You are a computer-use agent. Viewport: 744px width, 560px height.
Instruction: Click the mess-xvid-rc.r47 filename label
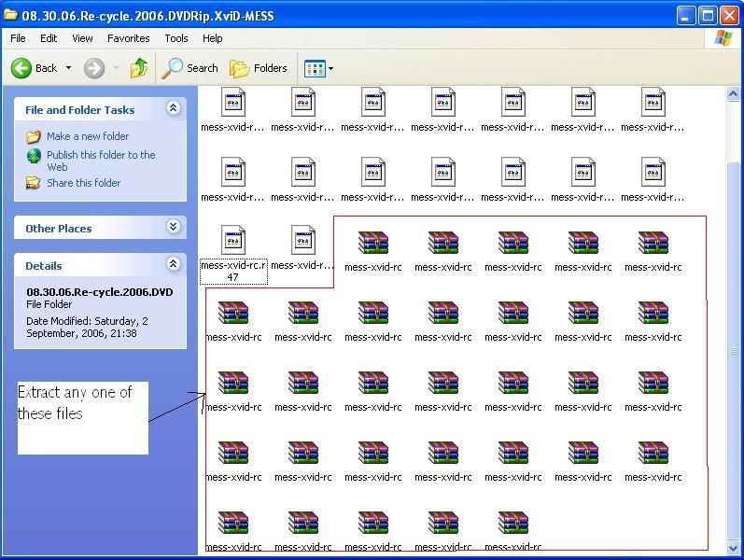tap(233, 272)
